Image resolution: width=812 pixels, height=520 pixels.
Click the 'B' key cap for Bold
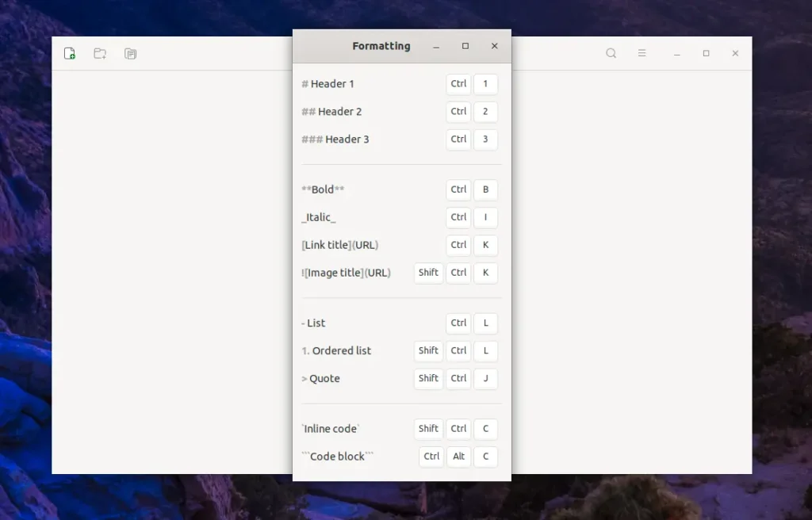(485, 189)
